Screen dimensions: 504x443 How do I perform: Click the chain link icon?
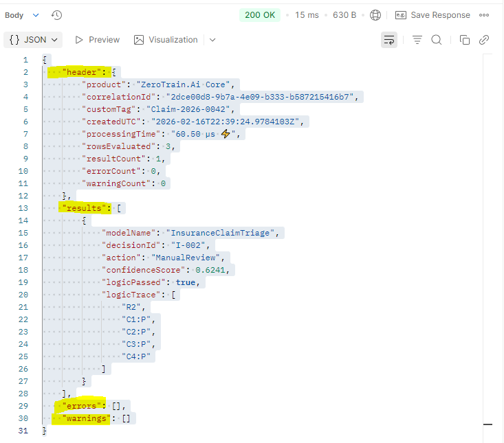[x=484, y=40]
